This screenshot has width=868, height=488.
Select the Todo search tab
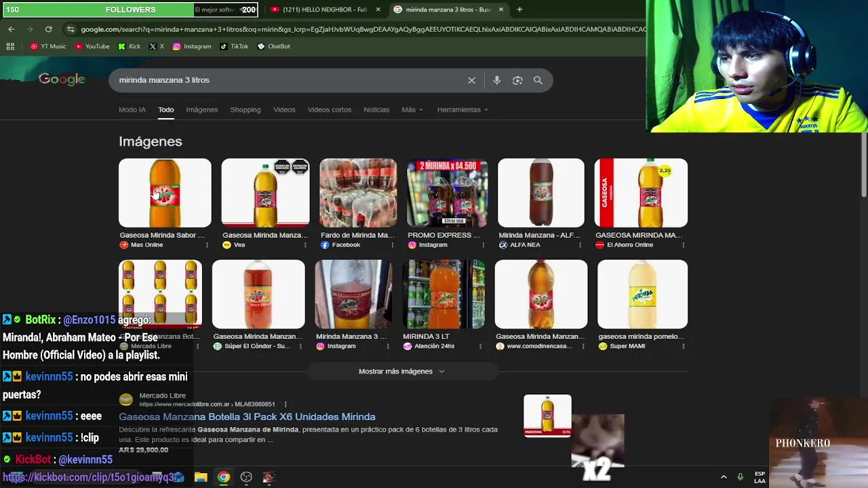[166, 110]
